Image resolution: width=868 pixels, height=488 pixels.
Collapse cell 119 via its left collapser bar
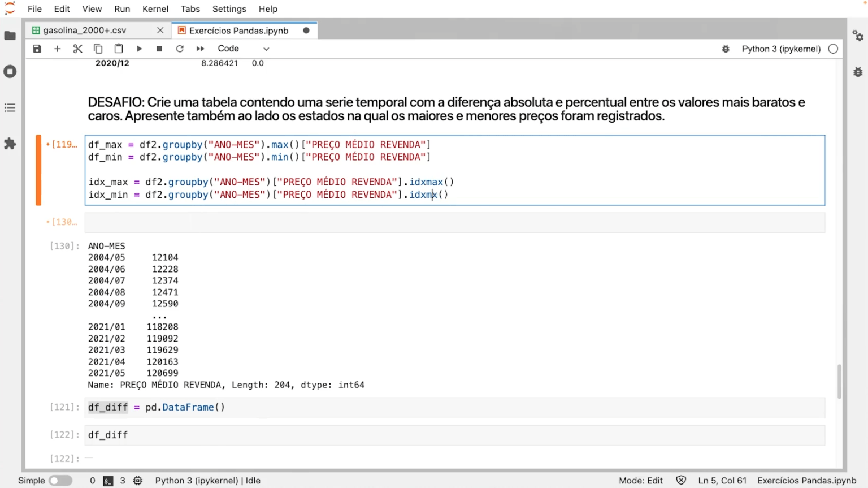click(x=38, y=170)
